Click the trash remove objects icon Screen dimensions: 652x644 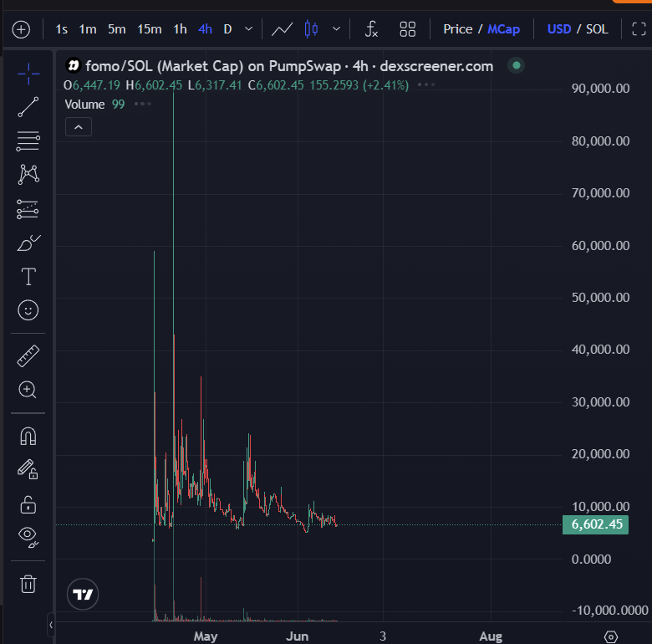click(28, 584)
